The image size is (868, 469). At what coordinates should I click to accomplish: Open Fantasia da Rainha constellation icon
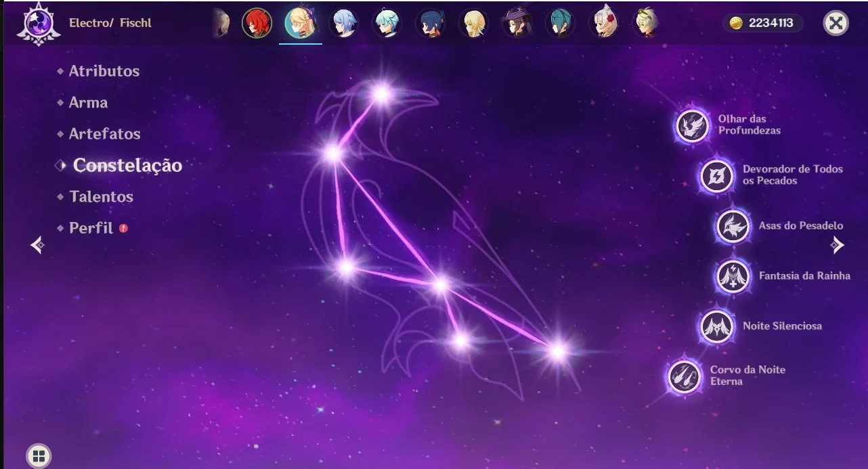pos(733,276)
